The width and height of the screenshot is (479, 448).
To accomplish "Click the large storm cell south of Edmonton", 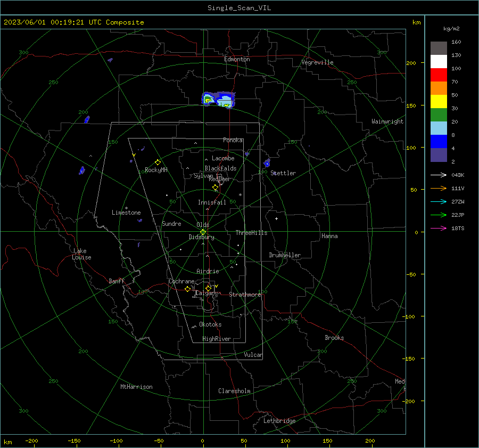I will click(x=218, y=100).
